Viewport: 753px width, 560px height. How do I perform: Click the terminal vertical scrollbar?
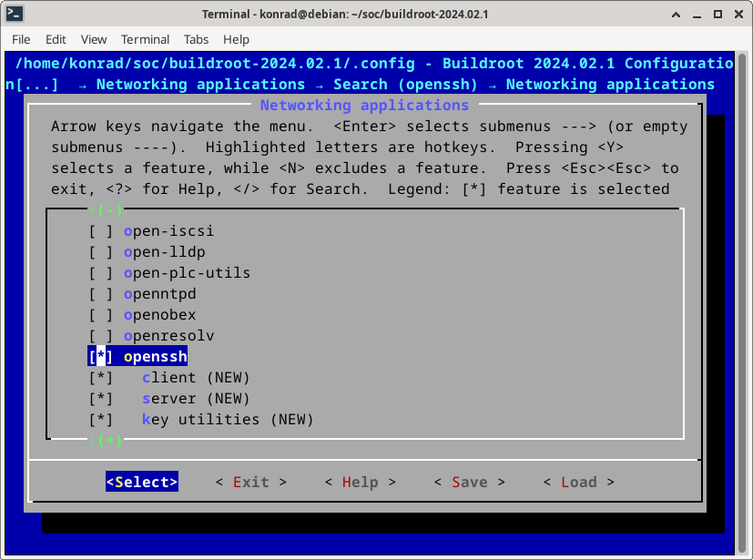click(x=741, y=302)
